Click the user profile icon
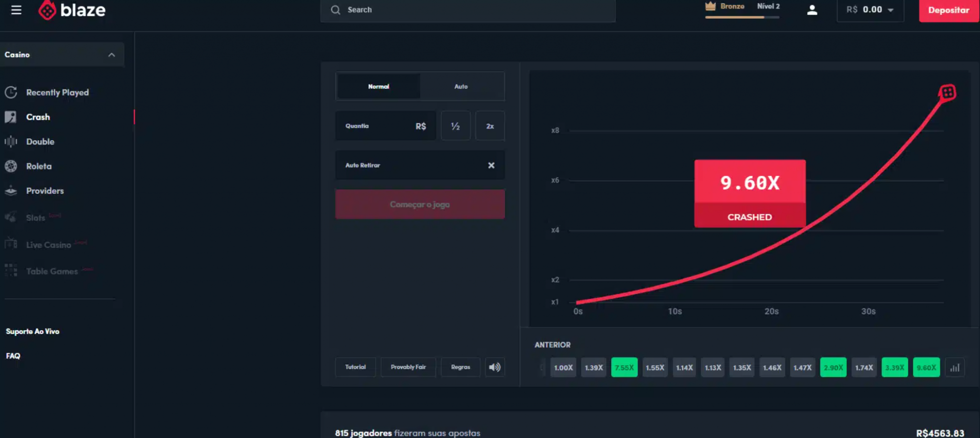This screenshot has width=980, height=438. (812, 9)
